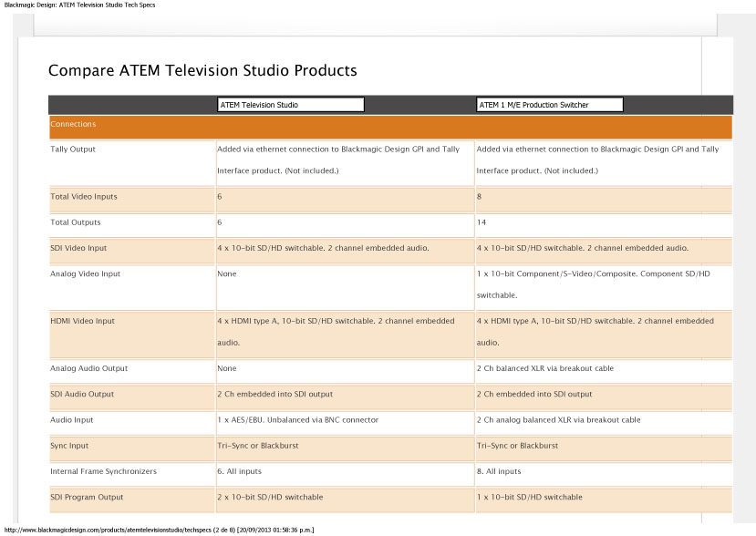Select the Total Video Inputs row label
Image resolution: width=756 pixels, height=536 pixels.
(x=84, y=197)
